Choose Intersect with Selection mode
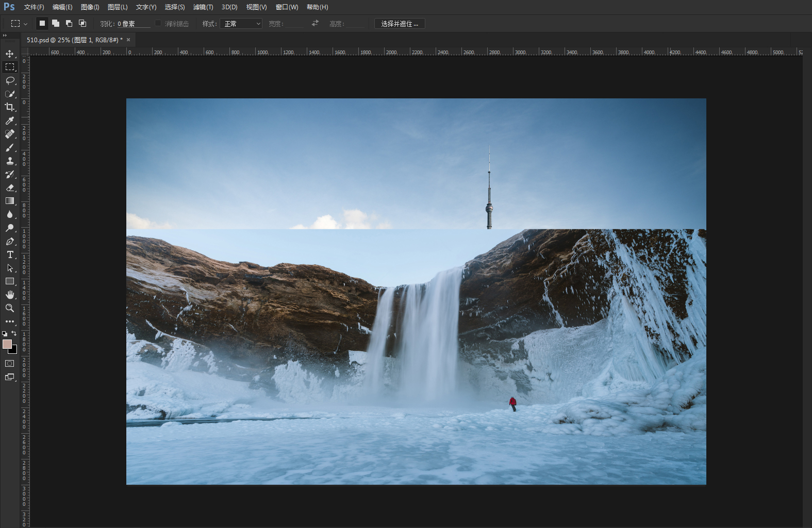This screenshot has width=812, height=528. pos(82,23)
